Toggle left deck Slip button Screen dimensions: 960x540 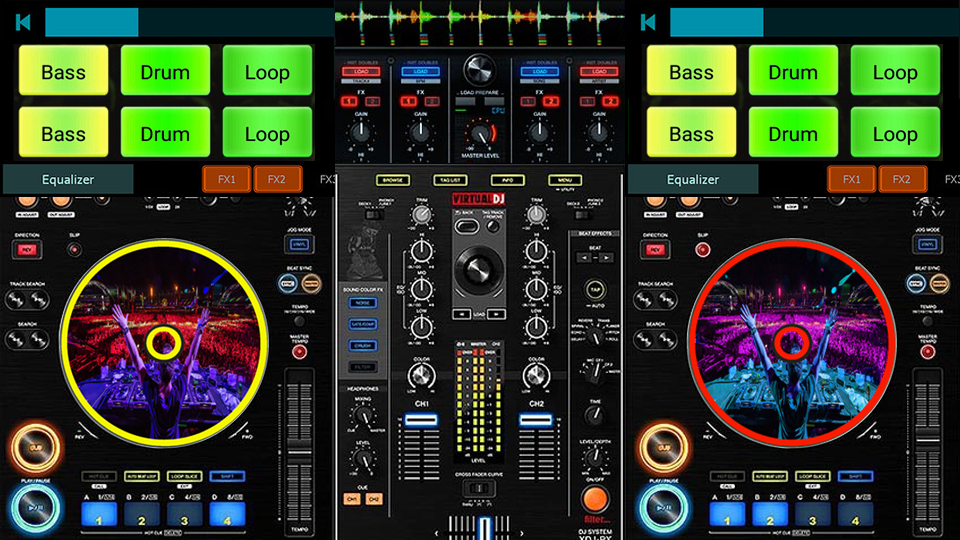click(x=75, y=249)
